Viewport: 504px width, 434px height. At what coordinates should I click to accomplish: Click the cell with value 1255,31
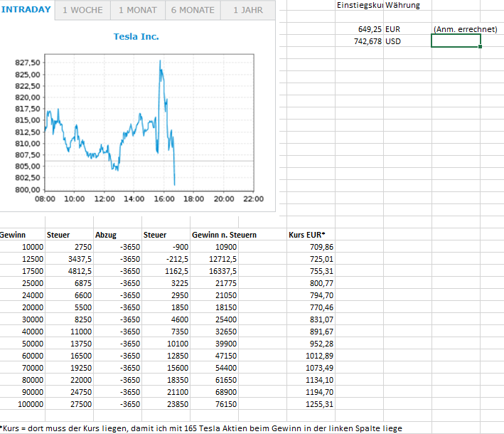tap(319, 404)
